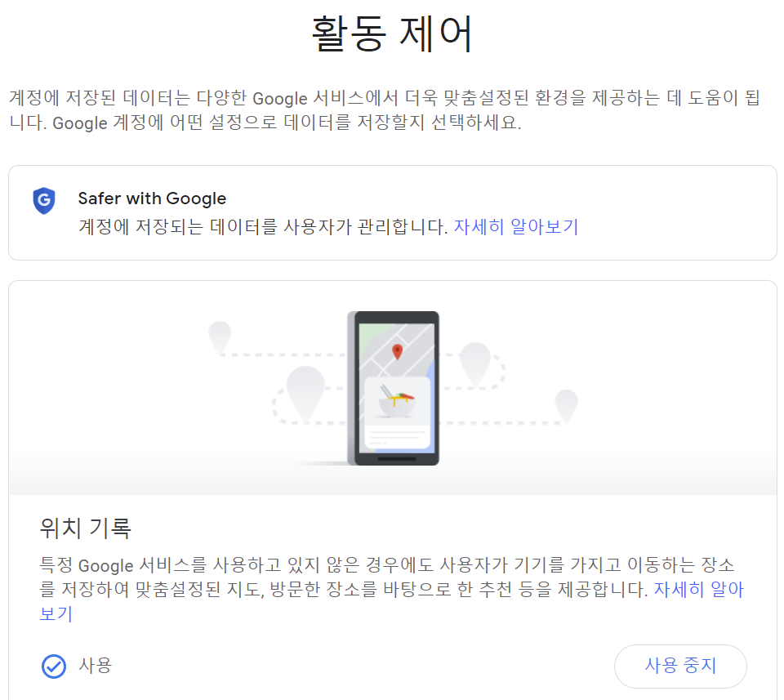
Task: Click the Safer with Google heading text
Action: point(152,198)
